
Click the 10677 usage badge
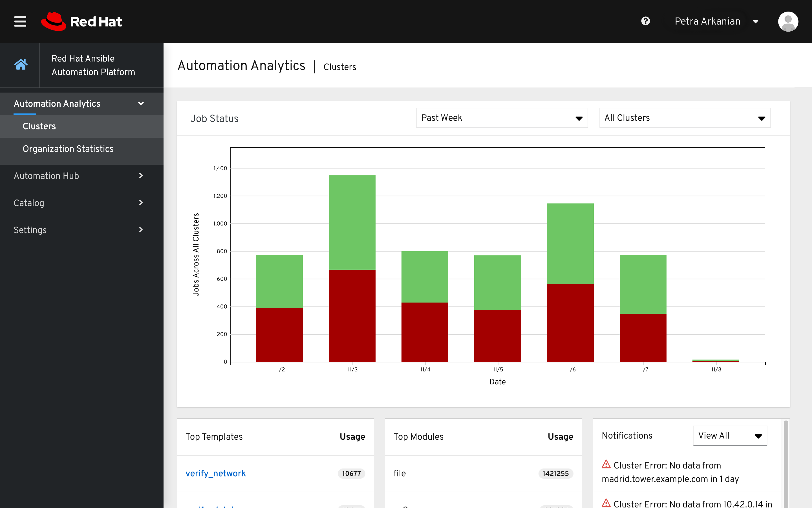(x=351, y=473)
